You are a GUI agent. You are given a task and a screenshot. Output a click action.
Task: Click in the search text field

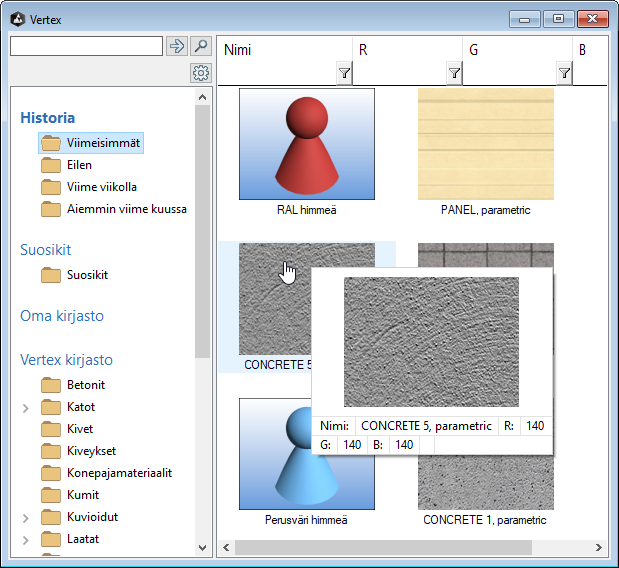(86, 46)
